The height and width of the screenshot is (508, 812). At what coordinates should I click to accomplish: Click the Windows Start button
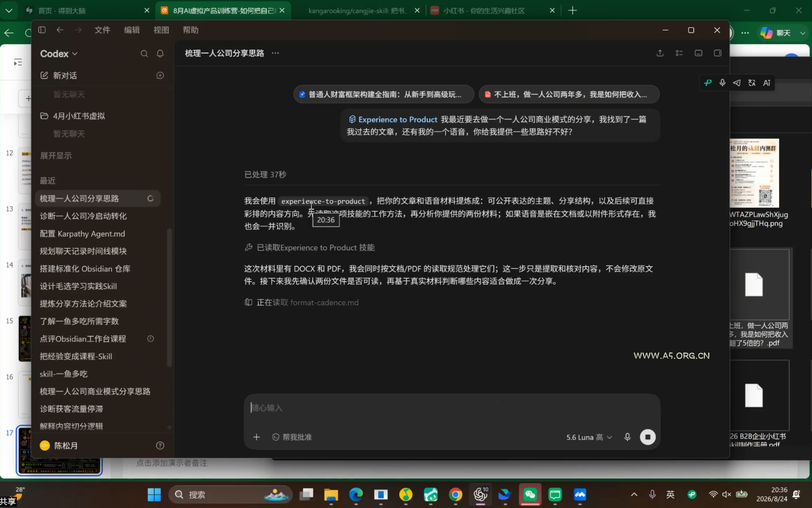tap(154, 495)
